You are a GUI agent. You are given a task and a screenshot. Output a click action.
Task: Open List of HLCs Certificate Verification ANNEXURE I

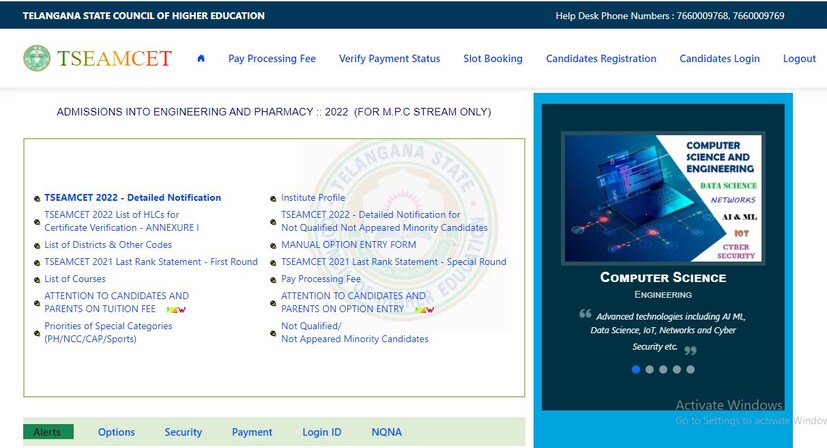click(122, 221)
